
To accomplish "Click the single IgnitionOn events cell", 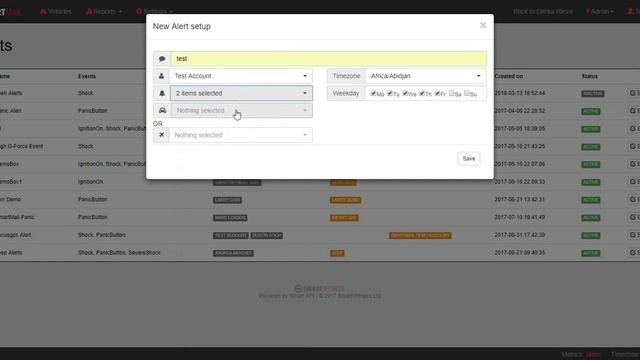I will (x=90, y=182).
